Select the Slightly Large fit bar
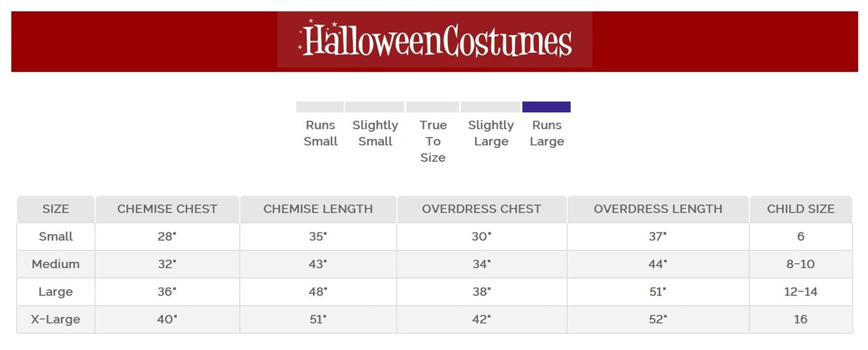The width and height of the screenshot is (868, 350). pos(490,107)
